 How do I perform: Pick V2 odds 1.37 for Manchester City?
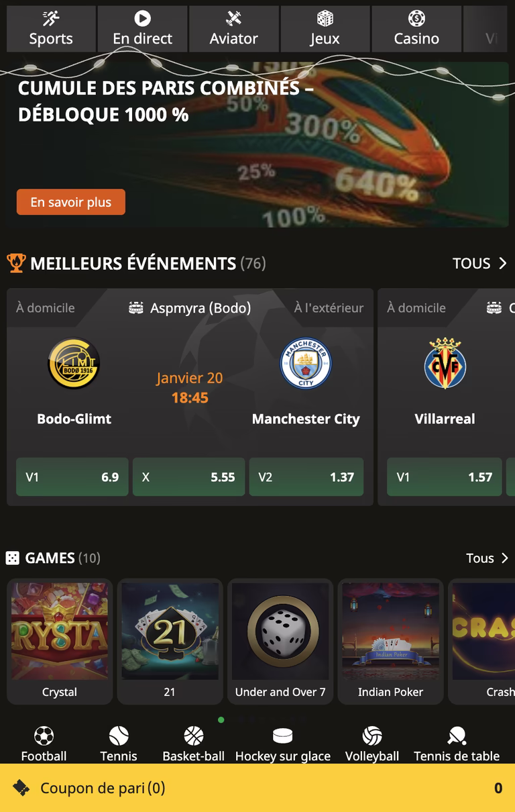pyautogui.click(x=306, y=477)
